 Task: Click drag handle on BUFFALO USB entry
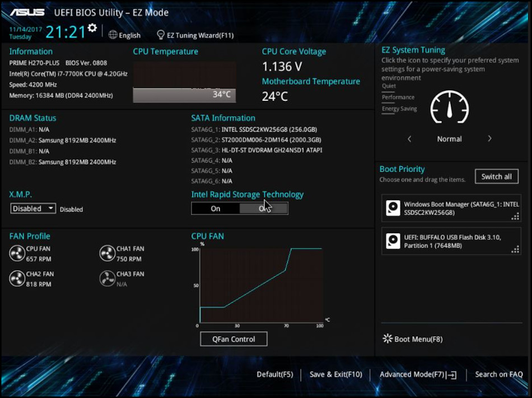[515, 249]
